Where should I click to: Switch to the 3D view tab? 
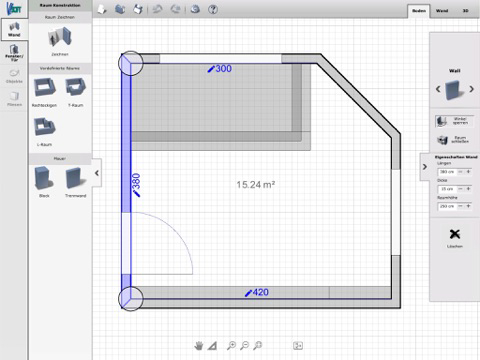[x=465, y=11]
